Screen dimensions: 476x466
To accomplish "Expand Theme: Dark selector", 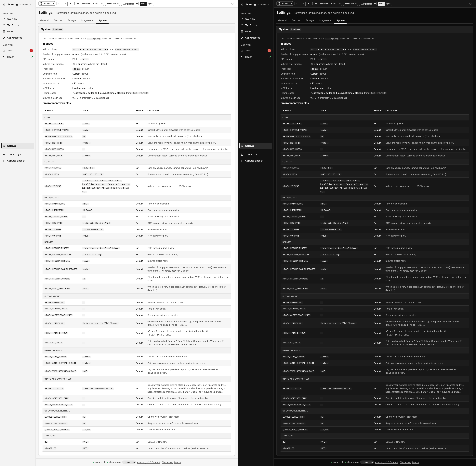I will click(256, 154).
